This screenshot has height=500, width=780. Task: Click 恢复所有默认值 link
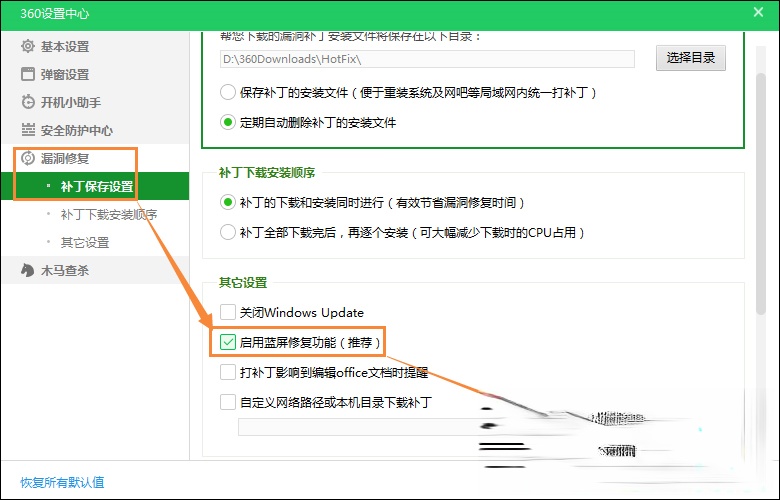[62, 482]
